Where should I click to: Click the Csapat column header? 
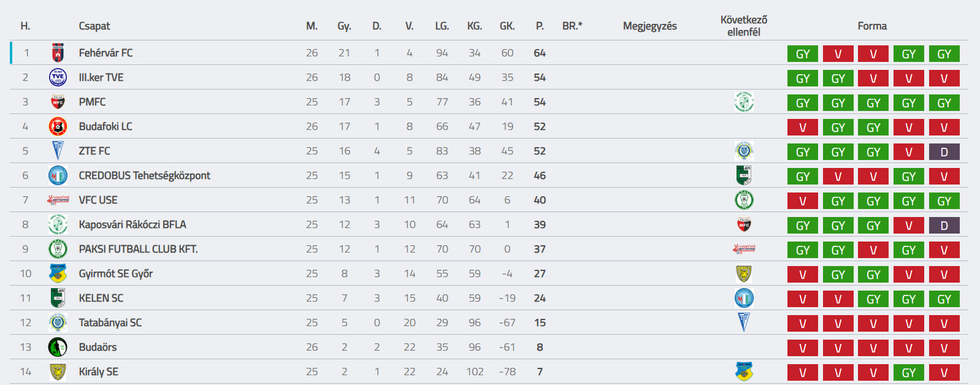point(94,26)
